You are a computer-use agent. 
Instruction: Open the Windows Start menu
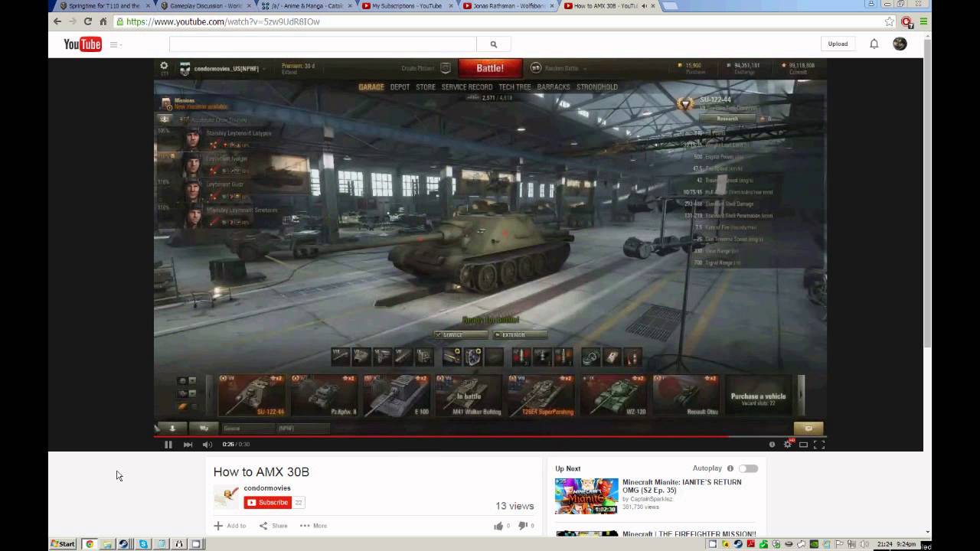pyautogui.click(x=63, y=544)
